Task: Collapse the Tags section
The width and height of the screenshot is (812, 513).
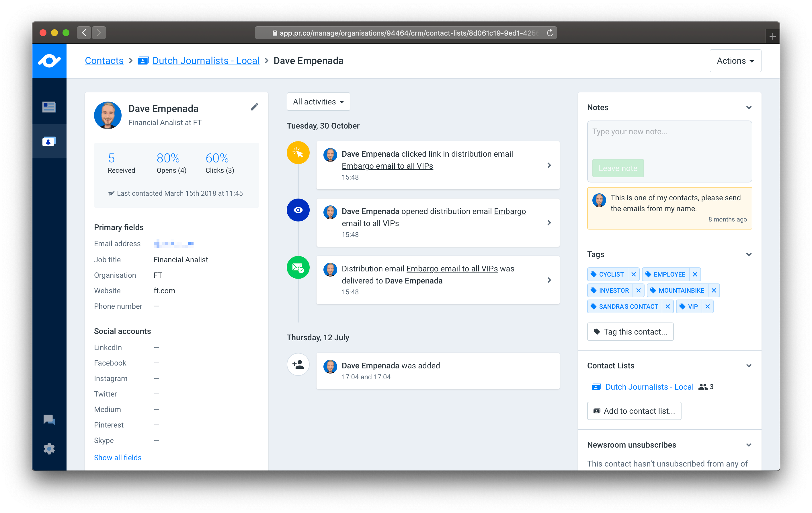Action: pos(749,254)
